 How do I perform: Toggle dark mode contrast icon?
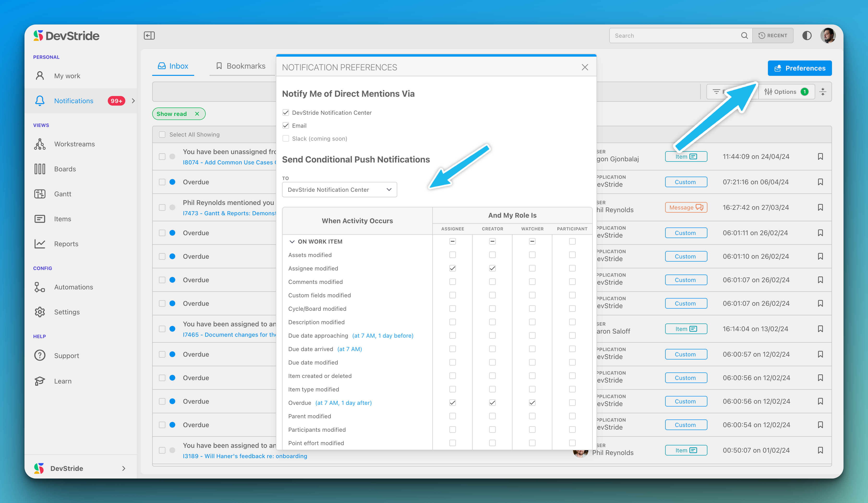click(807, 36)
